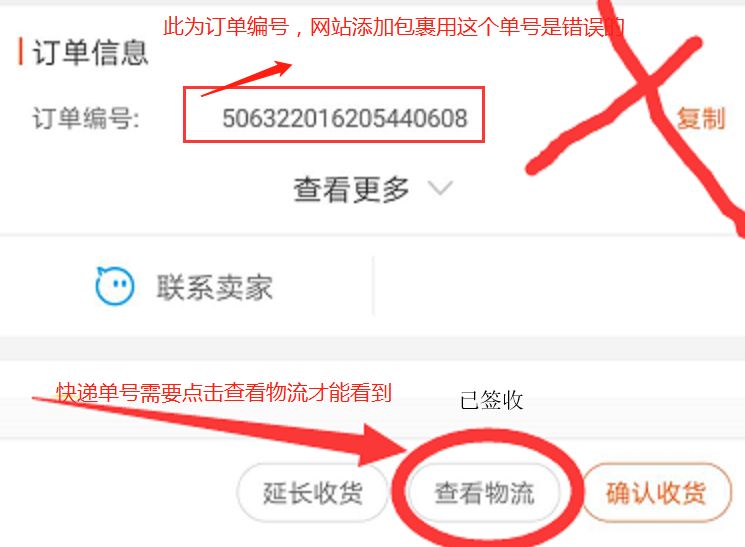Click the large red arrowhead pointing at 查看物流
The height and width of the screenshot is (547, 745).
tap(382, 445)
